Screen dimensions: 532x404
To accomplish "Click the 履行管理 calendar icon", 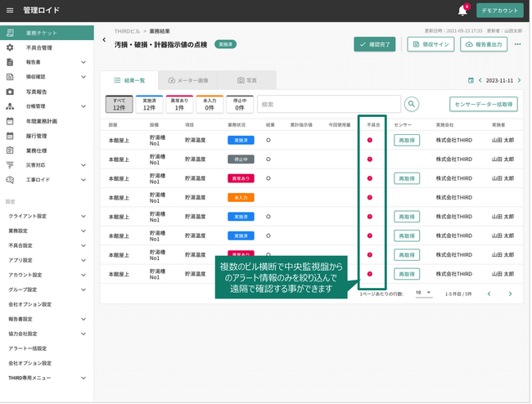I will pos(10,136).
